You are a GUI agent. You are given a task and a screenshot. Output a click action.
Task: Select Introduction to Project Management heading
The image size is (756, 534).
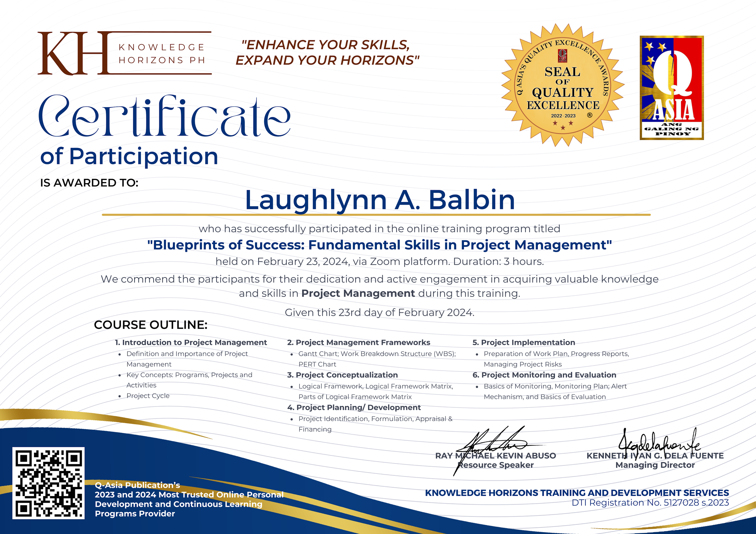pyautogui.click(x=191, y=343)
